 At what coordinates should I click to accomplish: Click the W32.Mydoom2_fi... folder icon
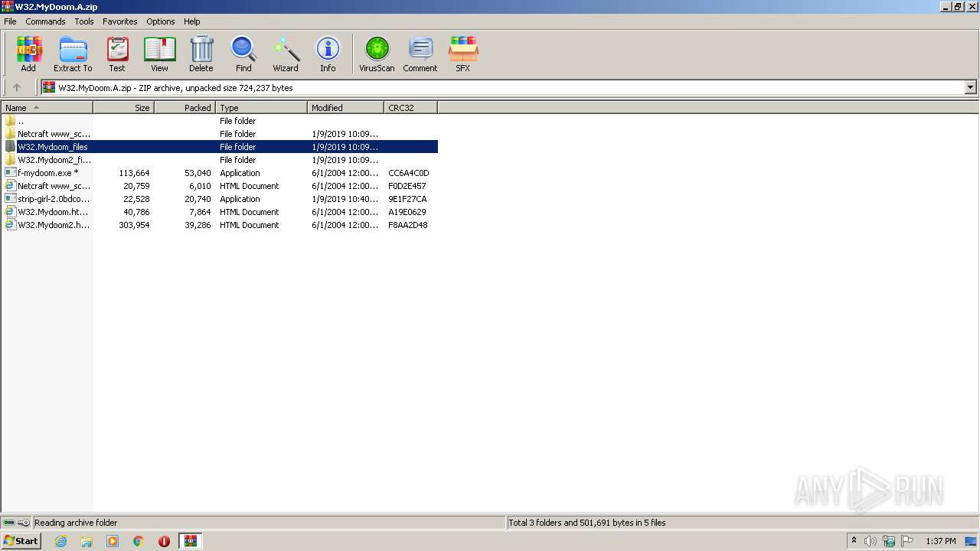(10, 160)
